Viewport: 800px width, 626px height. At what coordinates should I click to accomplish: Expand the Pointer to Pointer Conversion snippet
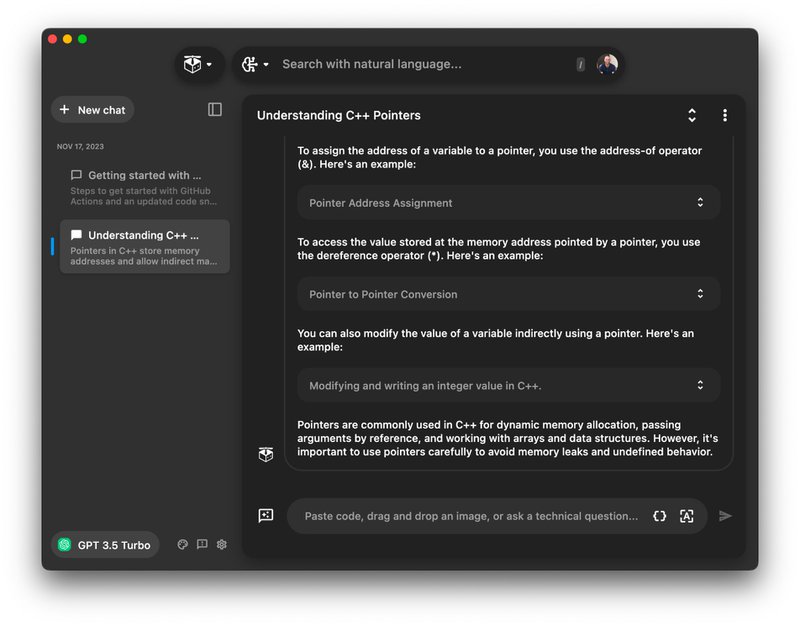[508, 294]
